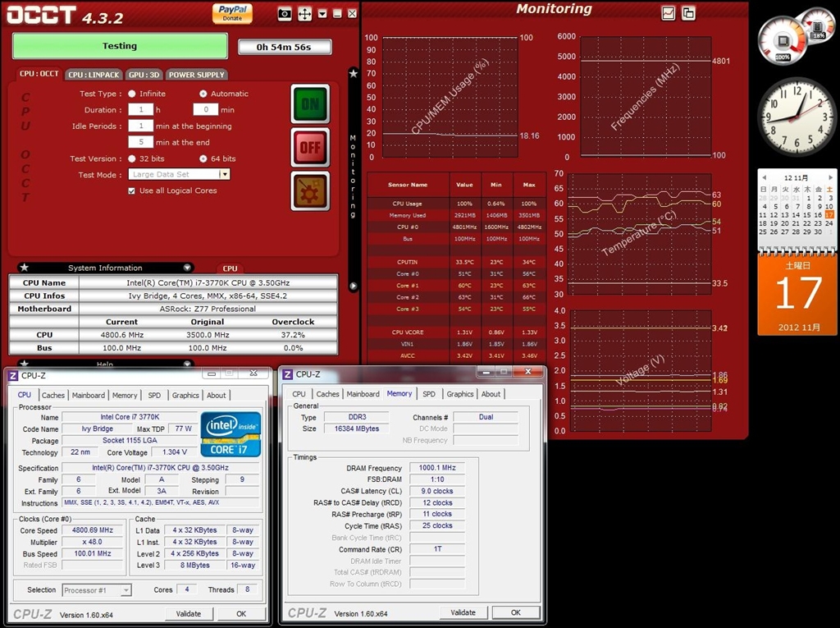Open the SPD tab in CPU-Z memory window
Viewport: 840px width, 628px height.
428,394
